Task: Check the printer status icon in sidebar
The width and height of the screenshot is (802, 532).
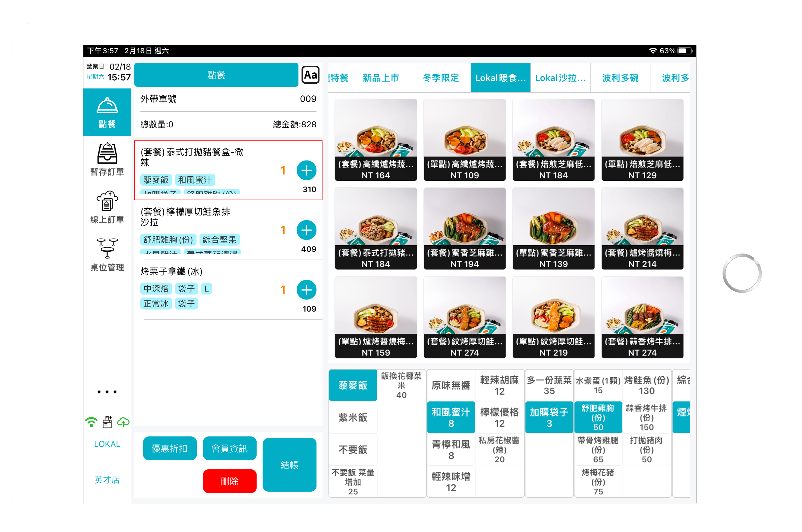Action: coord(107,422)
